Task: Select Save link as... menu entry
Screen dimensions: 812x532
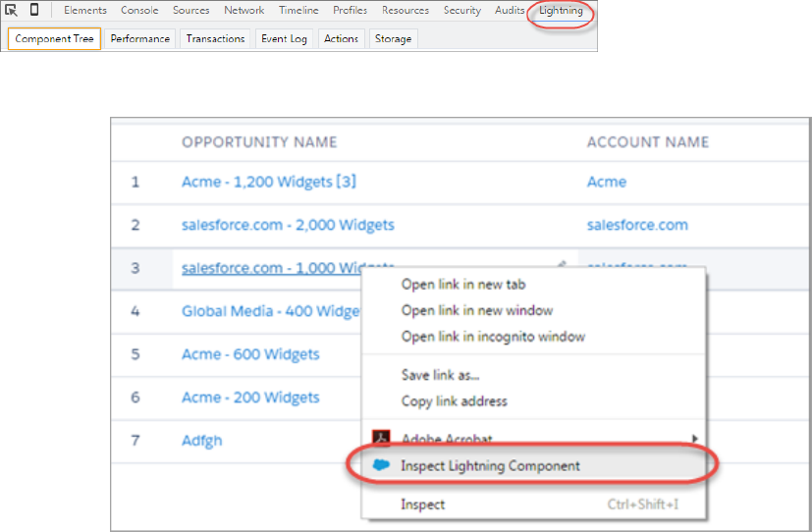Action: point(440,375)
